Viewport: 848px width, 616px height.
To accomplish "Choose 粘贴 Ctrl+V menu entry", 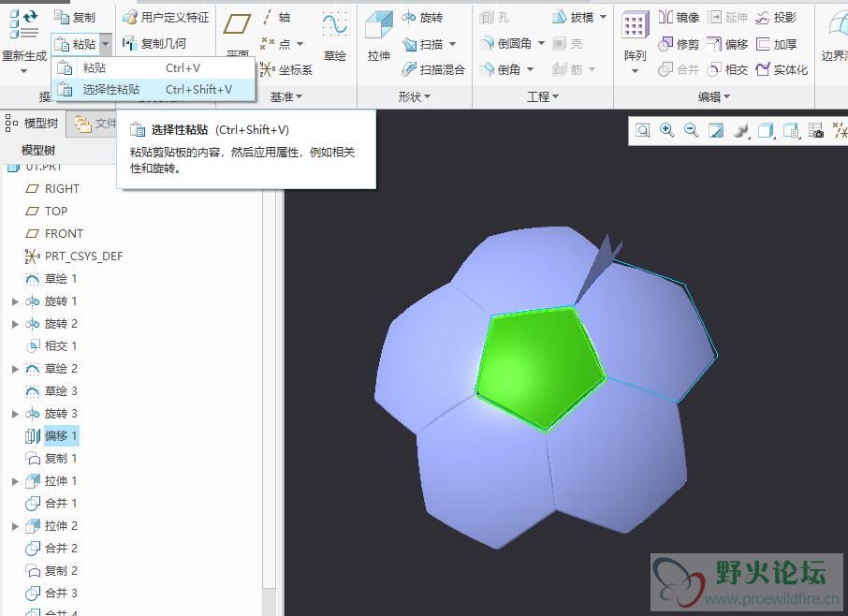I will click(x=153, y=68).
